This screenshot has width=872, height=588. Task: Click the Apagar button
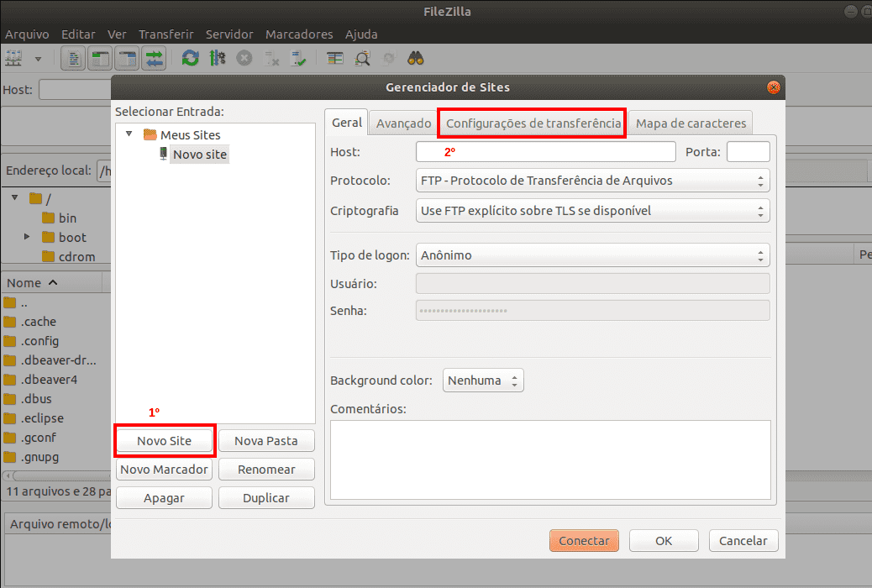(x=164, y=498)
